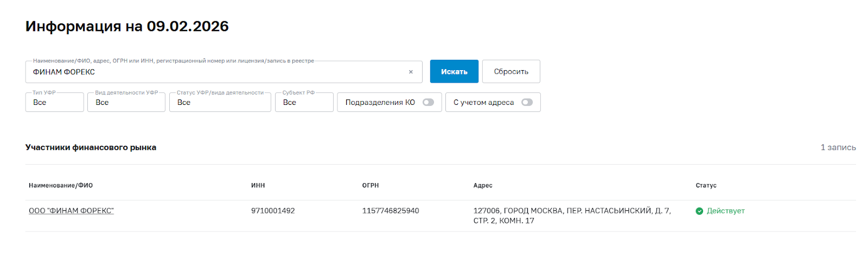
Task: Toggle the Подразделения КО switch
Action: [428, 102]
